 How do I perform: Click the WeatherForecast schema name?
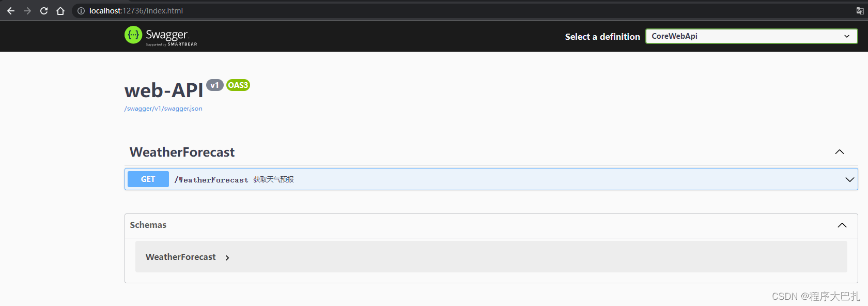coord(181,257)
